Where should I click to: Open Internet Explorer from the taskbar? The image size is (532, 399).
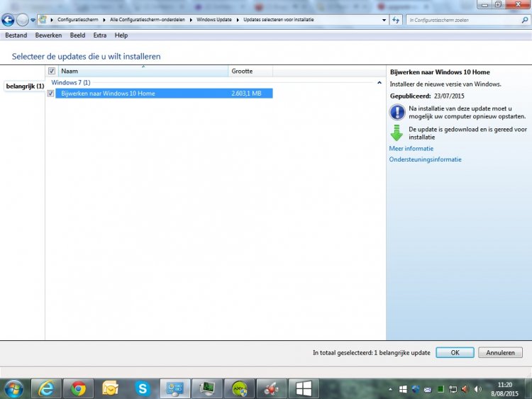46,388
